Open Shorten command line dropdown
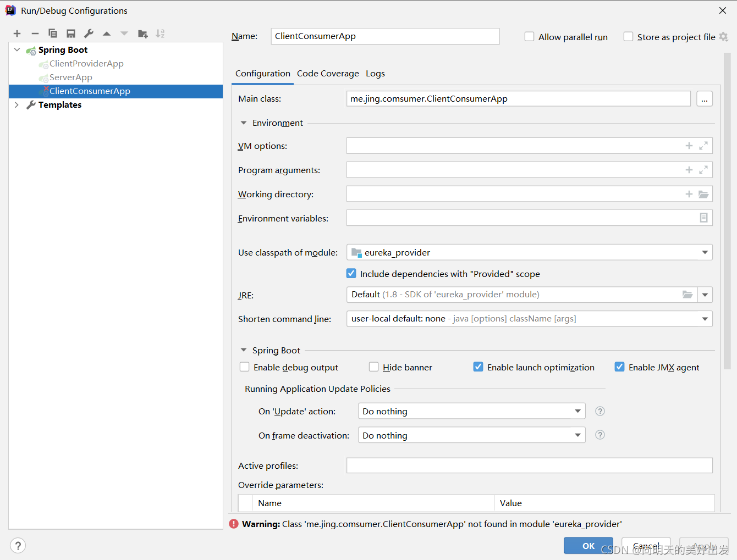Screen dimensions: 737x560 point(705,319)
